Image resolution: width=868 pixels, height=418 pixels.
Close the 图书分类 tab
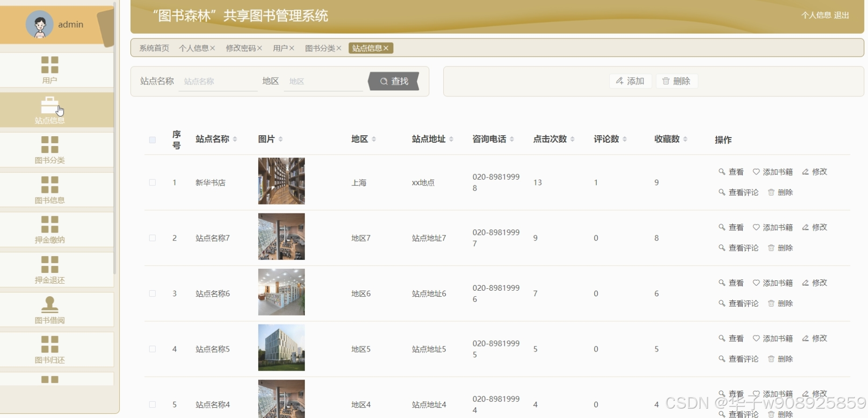pos(339,48)
